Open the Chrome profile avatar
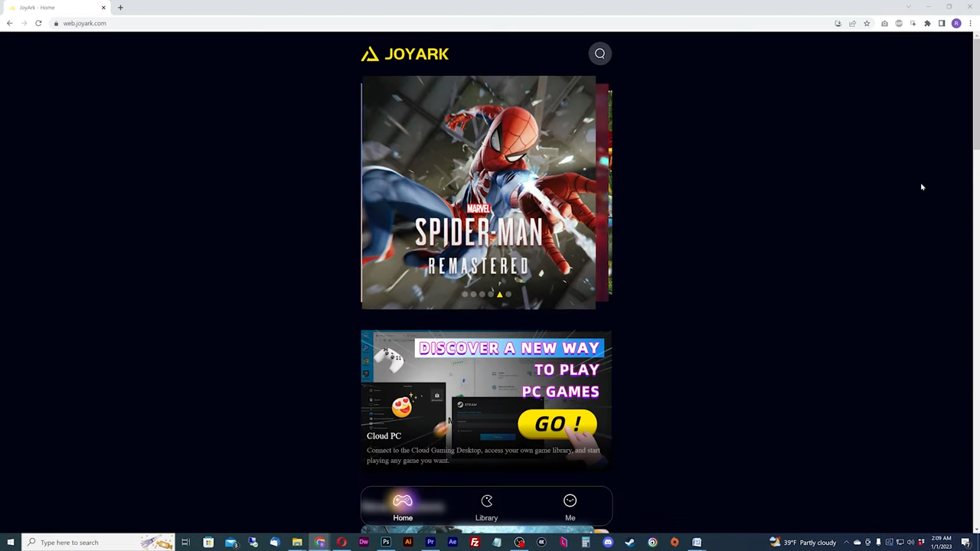Screen dimensions: 980x551 tap(956, 24)
